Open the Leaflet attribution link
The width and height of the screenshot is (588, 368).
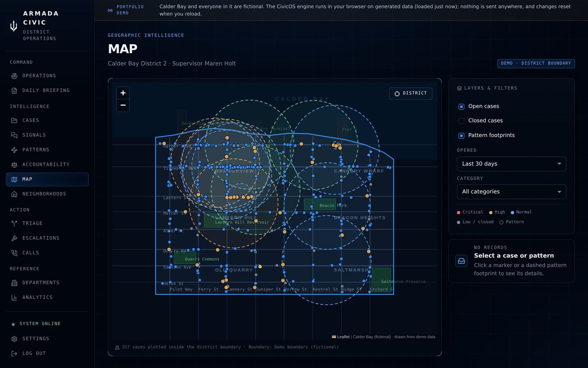[340, 337]
